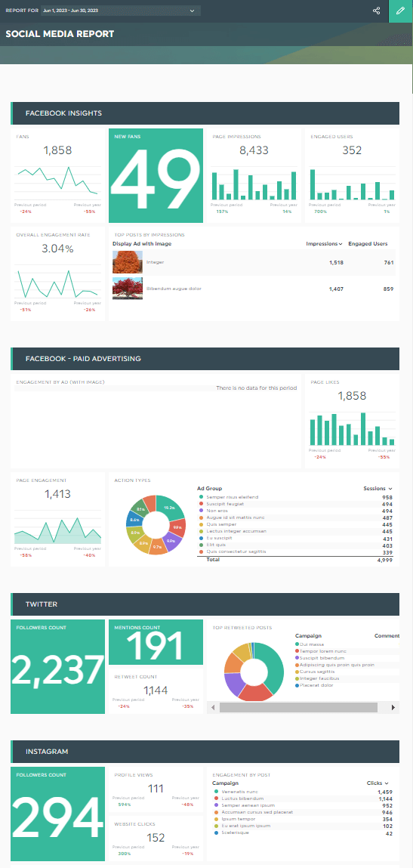Click the share icon in top bar
The width and height of the screenshot is (413, 868).
tap(377, 11)
